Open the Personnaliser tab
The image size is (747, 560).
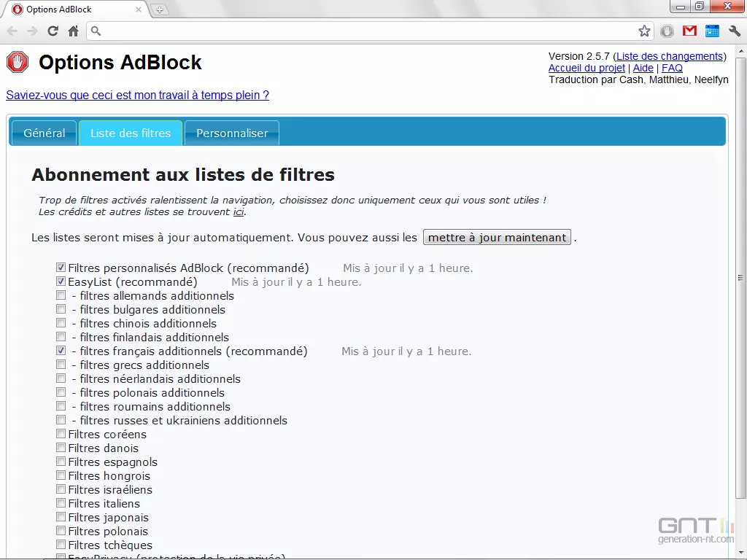pyautogui.click(x=231, y=133)
